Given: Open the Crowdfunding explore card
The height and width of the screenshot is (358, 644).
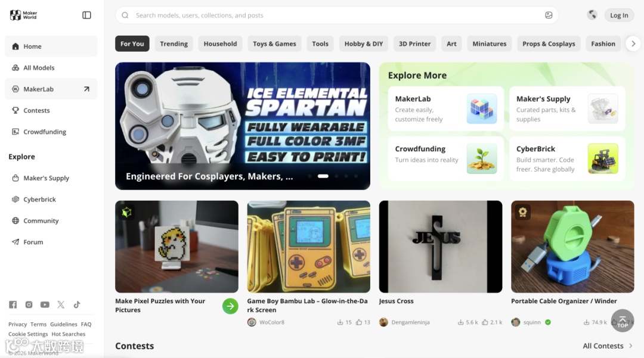Looking at the screenshot, I should [446, 158].
